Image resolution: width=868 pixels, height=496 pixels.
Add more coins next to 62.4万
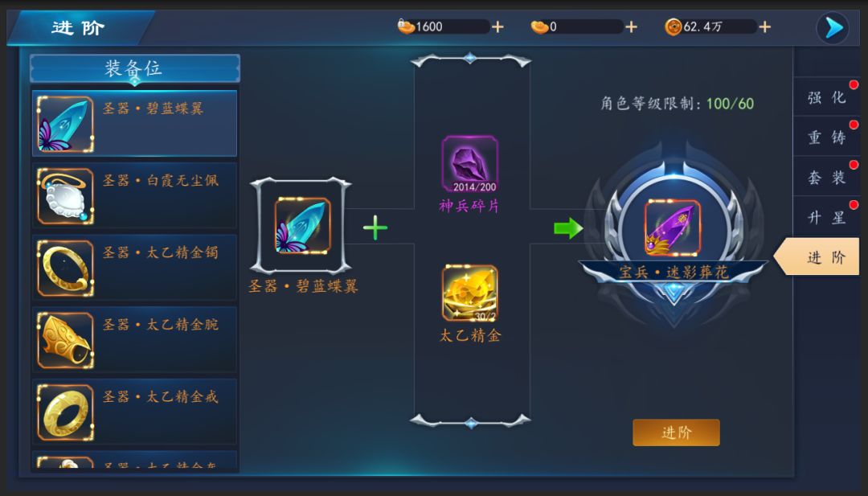(764, 27)
